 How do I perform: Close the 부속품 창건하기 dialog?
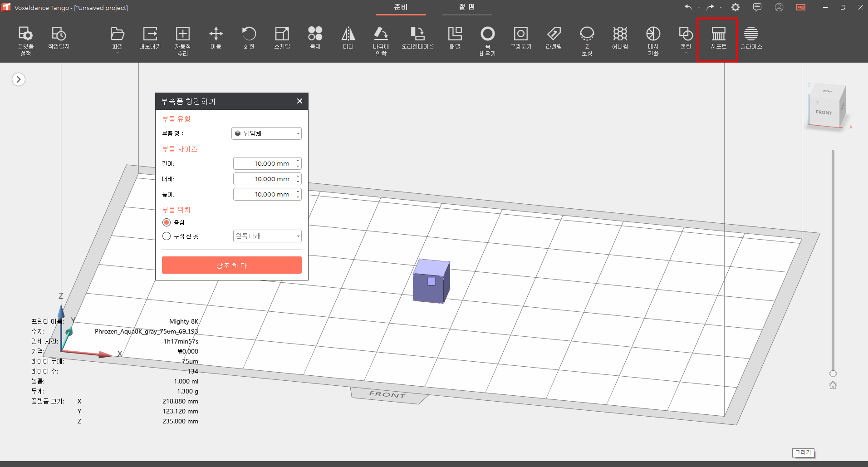(299, 101)
